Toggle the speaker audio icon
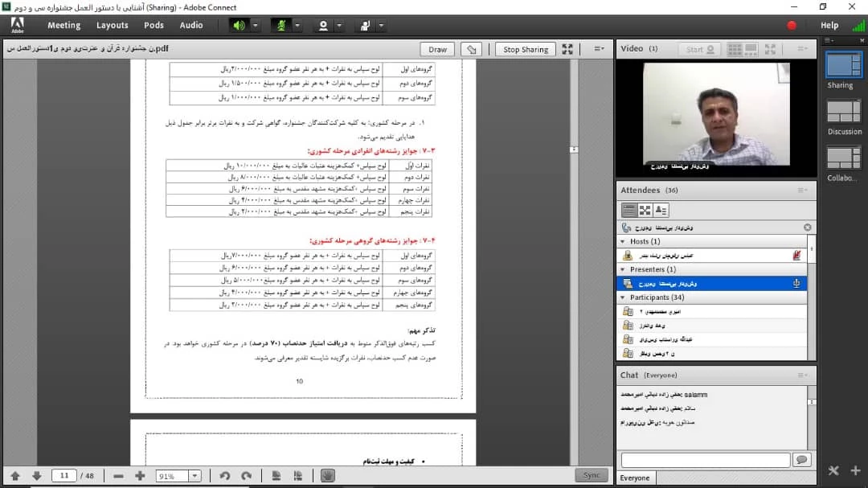The width and height of the screenshot is (868, 488). pos(239,25)
